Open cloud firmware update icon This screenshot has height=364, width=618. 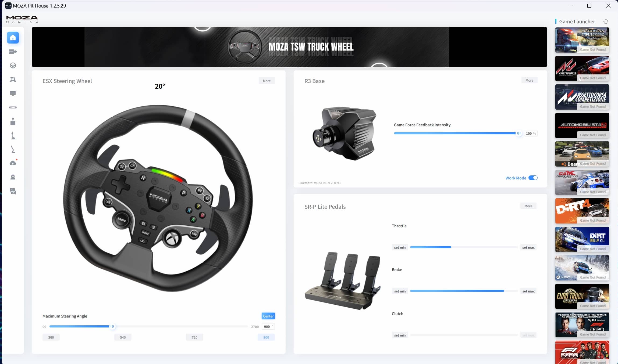(x=13, y=163)
